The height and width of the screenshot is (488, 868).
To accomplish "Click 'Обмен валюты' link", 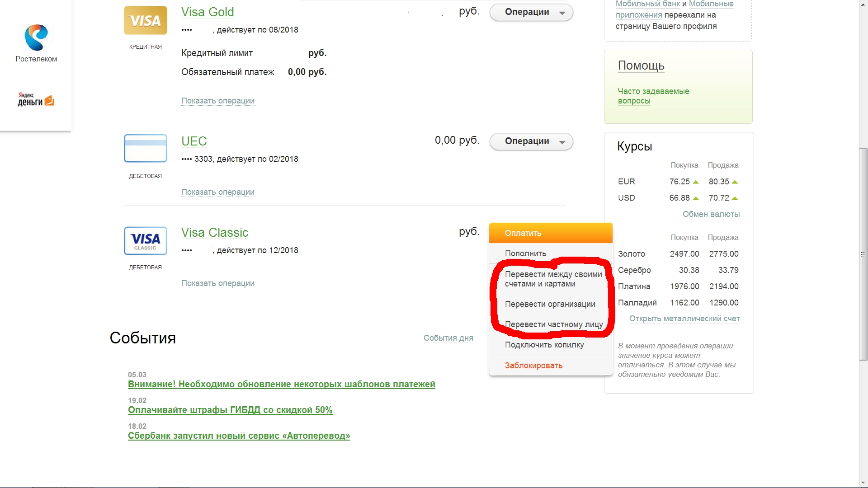I will point(711,214).
